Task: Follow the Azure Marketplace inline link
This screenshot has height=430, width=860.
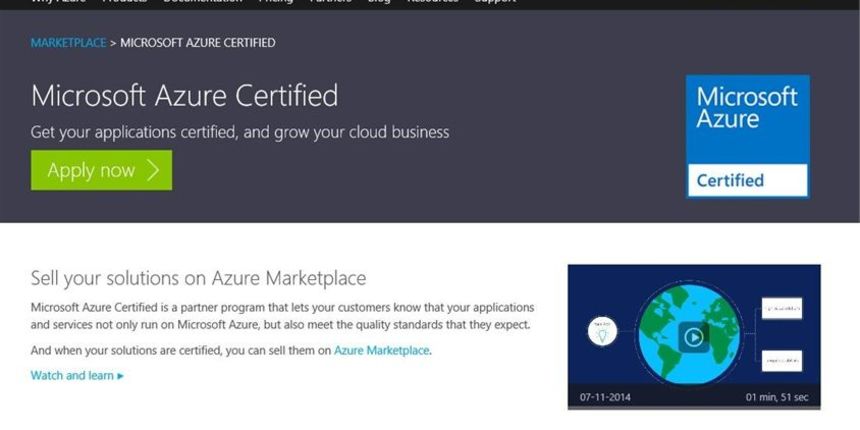Action: (382, 350)
